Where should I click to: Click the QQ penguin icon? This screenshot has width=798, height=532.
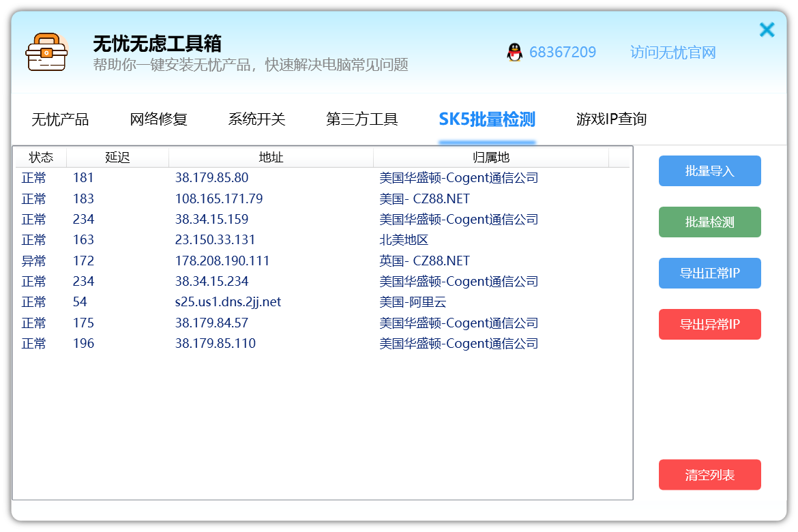[514, 53]
